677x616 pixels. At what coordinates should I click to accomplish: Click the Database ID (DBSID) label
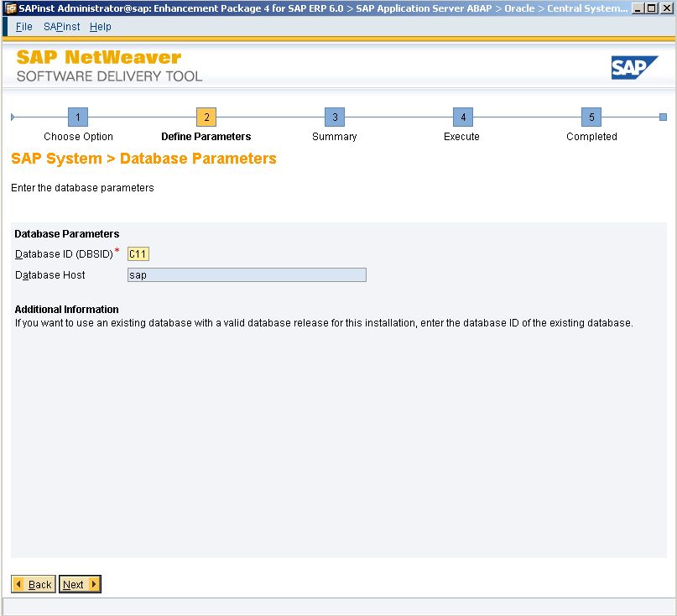coord(64,254)
